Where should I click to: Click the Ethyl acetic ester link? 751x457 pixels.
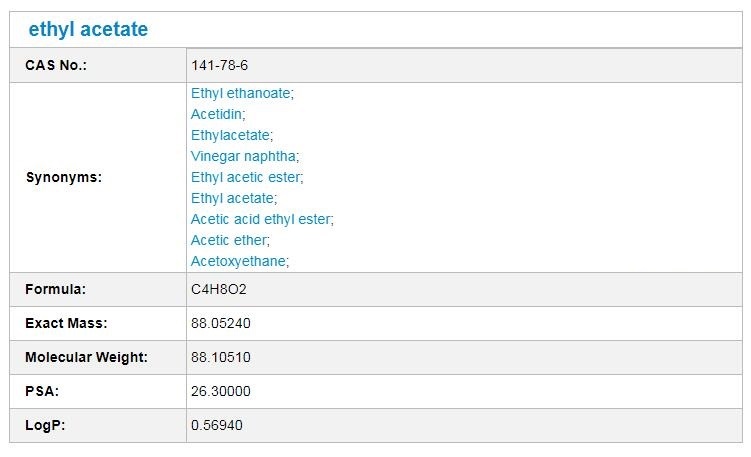coord(245,177)
